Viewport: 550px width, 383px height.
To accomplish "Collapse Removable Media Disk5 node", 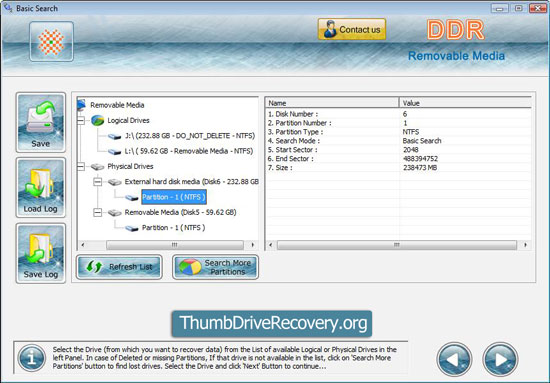I will (x=98, y=213).
